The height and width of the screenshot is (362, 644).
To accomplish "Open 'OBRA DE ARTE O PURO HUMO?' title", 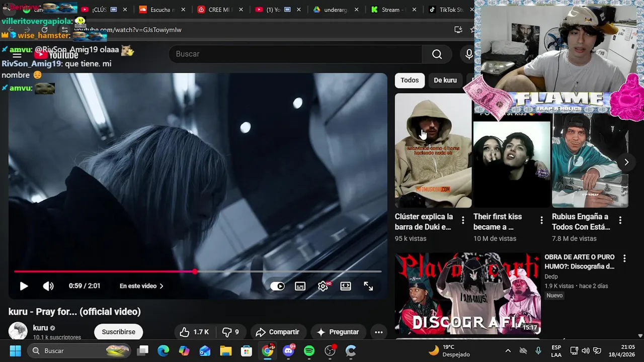I will pos(580,261).
